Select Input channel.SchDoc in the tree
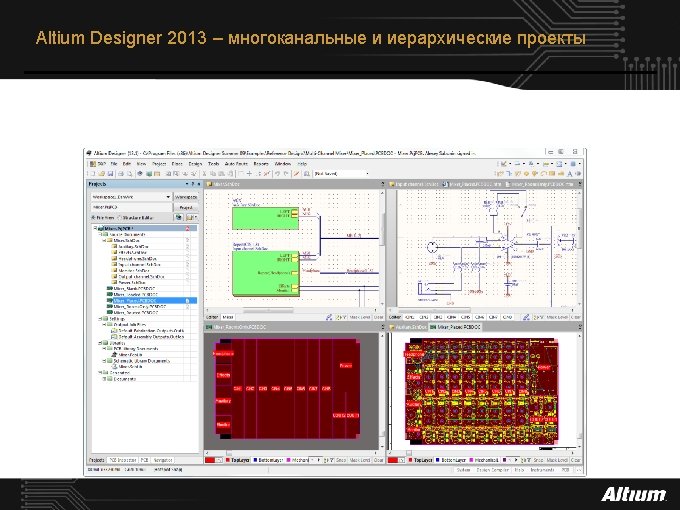680x510 pixels. pyautogui.click(x=140, y=265)
